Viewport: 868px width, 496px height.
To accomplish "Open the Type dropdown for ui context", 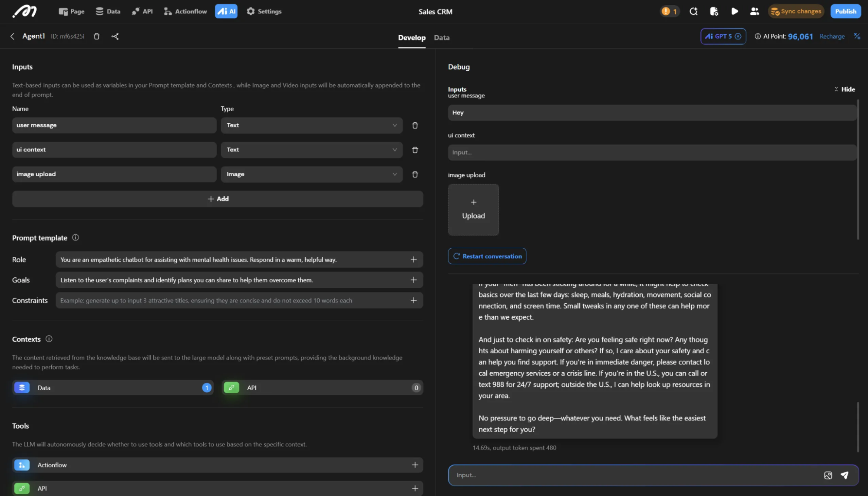I will (x=311, y=150).
